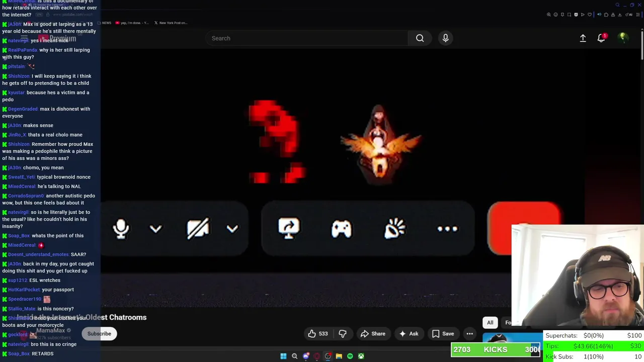
Task: Start voice search with the microphone icon
Action: coord(445,38)
